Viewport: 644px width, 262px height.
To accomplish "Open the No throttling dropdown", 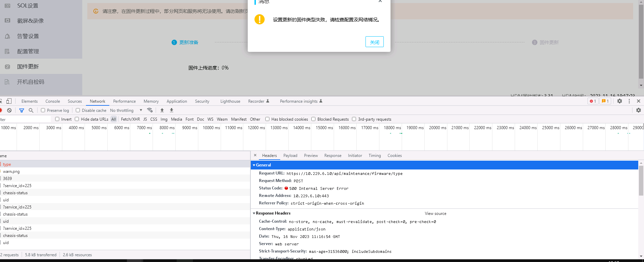I will 126,110.
